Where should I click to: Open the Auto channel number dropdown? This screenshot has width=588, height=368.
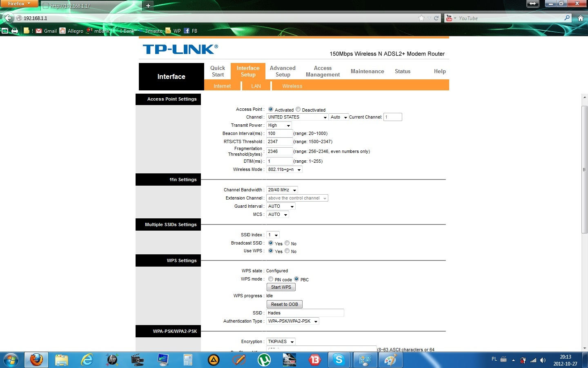click(339, 117)
